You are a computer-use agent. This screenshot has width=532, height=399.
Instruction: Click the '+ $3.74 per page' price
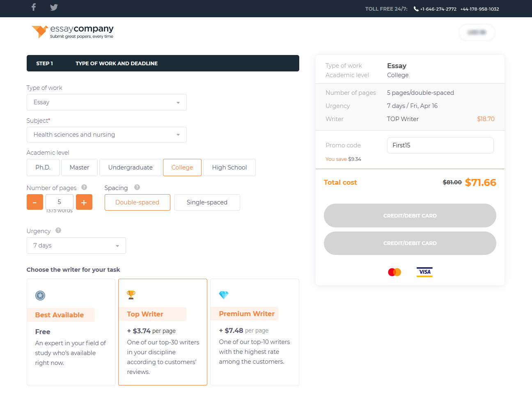click(x=151, y=331)
